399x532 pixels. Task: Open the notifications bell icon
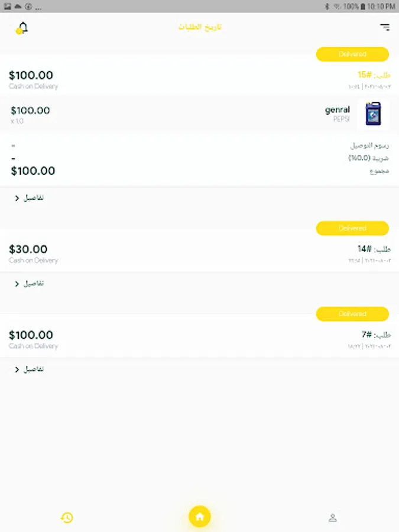pos(22,27)
